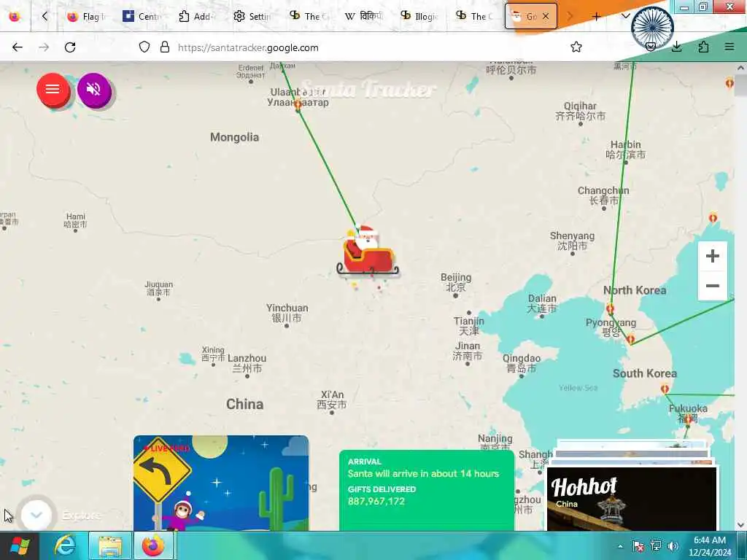Open the Action Center flag icon

(x=638, y=546)
